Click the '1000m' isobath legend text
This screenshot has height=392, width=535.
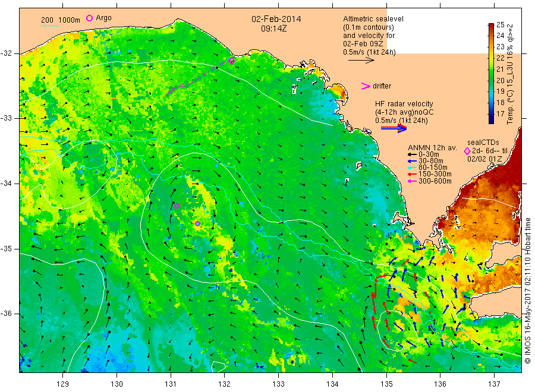tap(69, 20)
